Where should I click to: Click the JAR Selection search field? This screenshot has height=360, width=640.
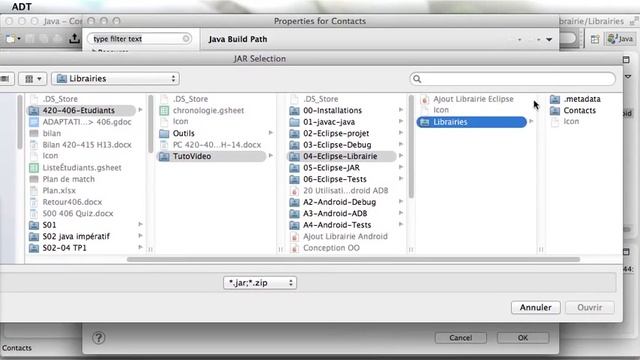[x=512, y=79]
